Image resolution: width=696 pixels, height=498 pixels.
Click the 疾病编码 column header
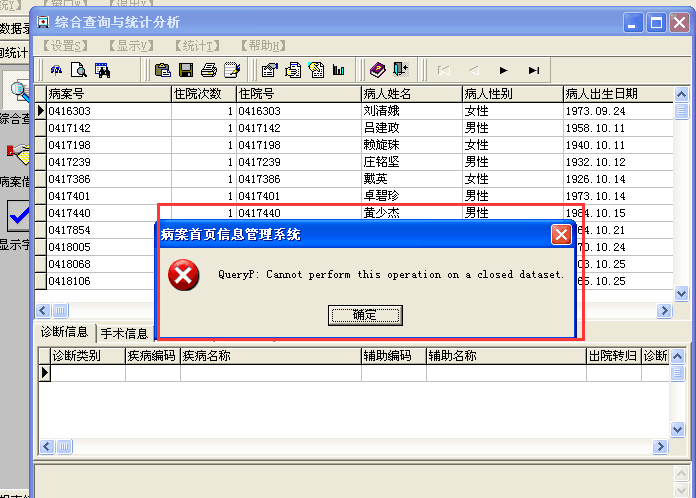[153, 356]
